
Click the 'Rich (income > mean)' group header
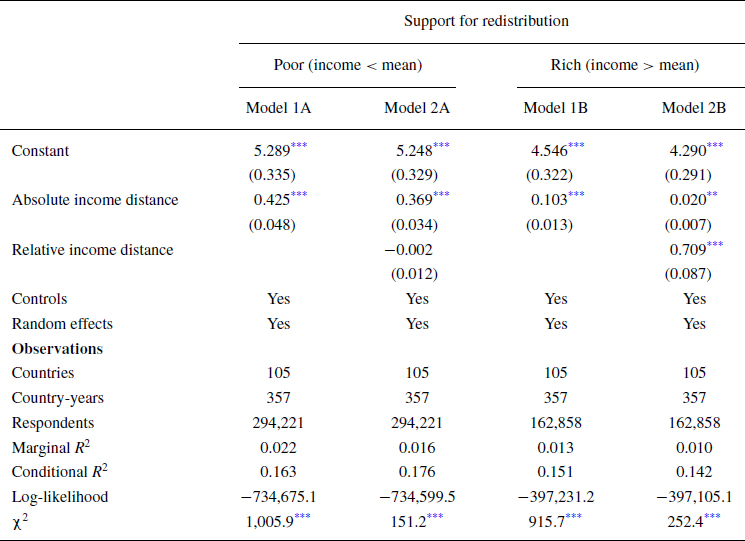pyautogui.click(x=624, y=65)
